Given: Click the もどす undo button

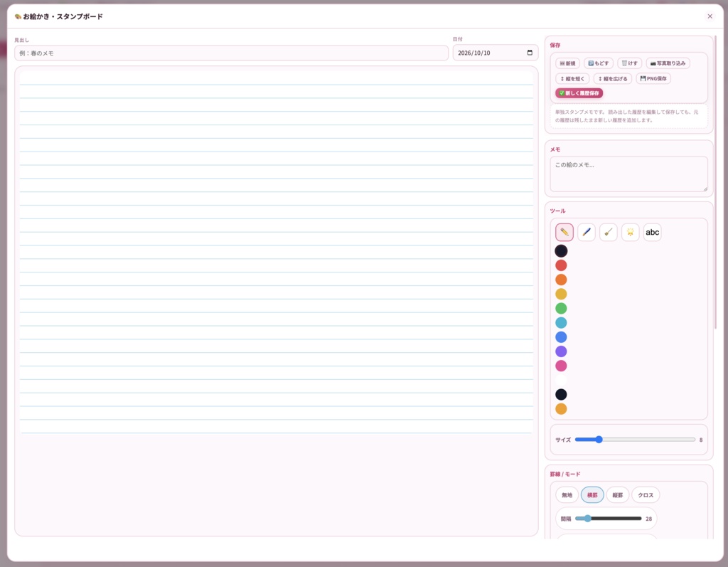Looking at the screenshot, I should tap(599, 63).
